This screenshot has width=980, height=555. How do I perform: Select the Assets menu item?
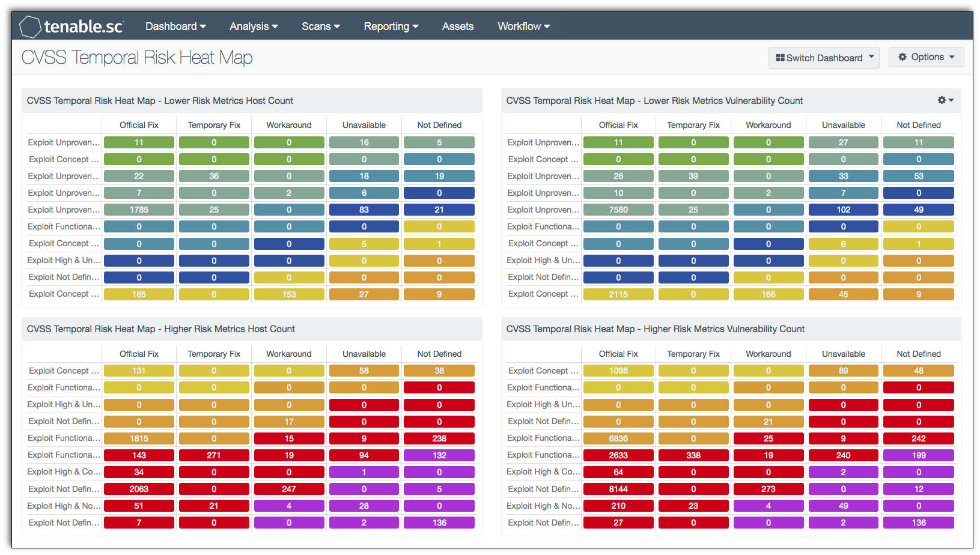(458, 26)
